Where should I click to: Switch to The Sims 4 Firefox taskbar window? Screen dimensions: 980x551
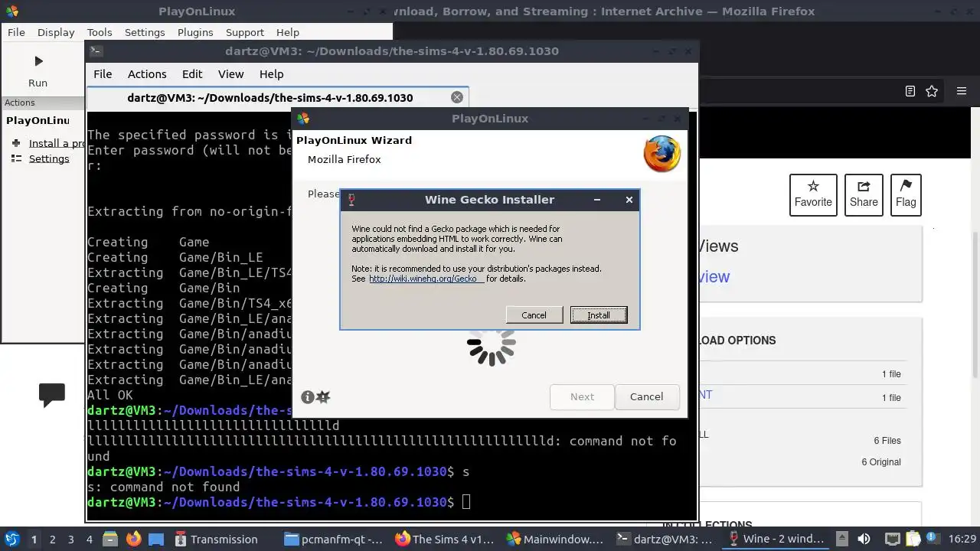446,539
